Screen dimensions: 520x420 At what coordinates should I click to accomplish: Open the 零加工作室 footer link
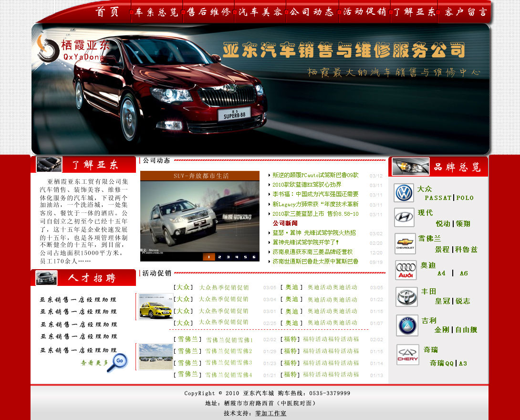(x=270, y=413)
